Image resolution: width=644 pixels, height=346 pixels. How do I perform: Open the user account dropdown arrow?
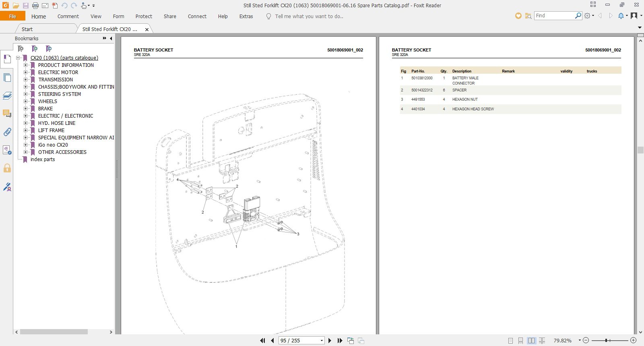pyautogui.click(x=641, y=16)
